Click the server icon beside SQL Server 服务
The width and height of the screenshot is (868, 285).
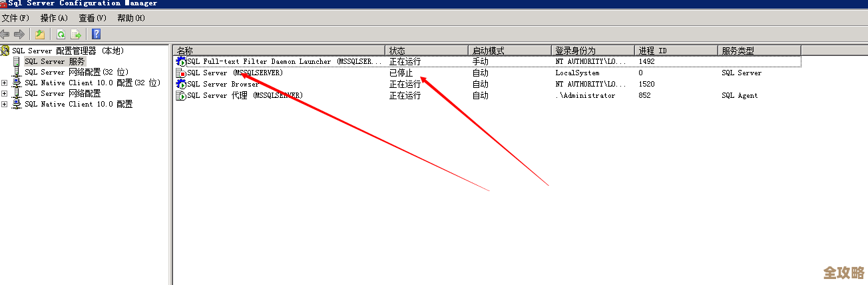(17, 62)
